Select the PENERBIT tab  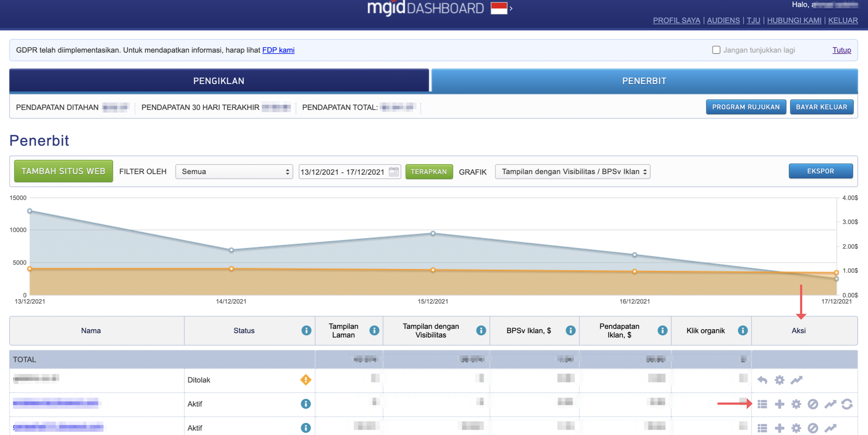(x=644, y=81)
